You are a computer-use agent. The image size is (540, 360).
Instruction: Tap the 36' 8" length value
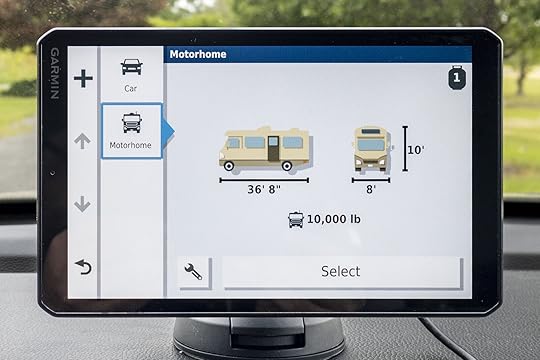264,189
